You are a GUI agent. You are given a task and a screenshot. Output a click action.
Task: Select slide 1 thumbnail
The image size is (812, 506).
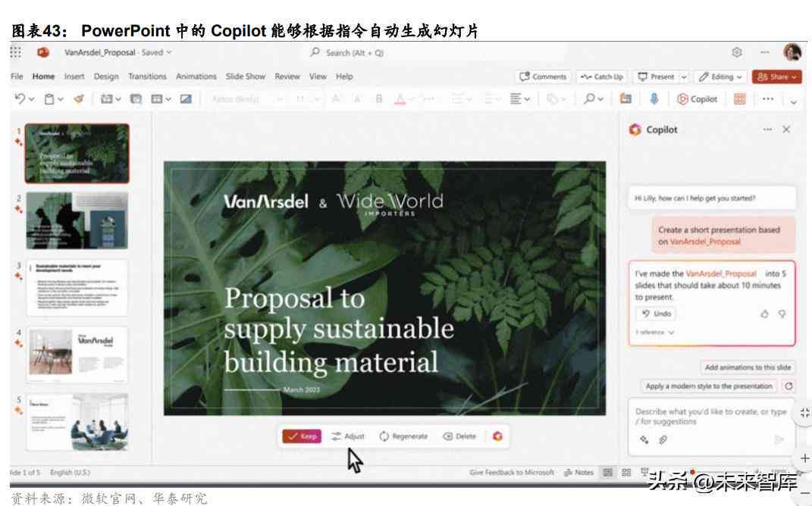pyautogui.click(x=77, y=153)
